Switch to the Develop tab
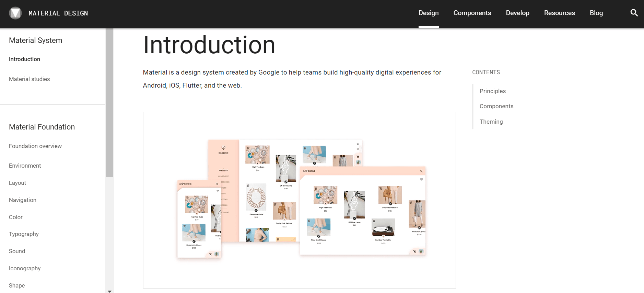The image size is (644, 293). [x=517, y=13]
